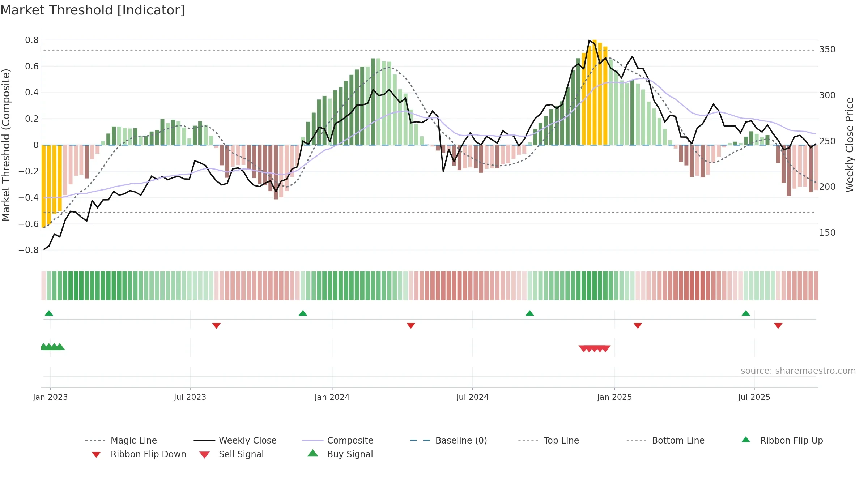Click the red Ribbon Flip Down marker near Aug 2023
868x488 pixels.
click(x=216, y=326)
